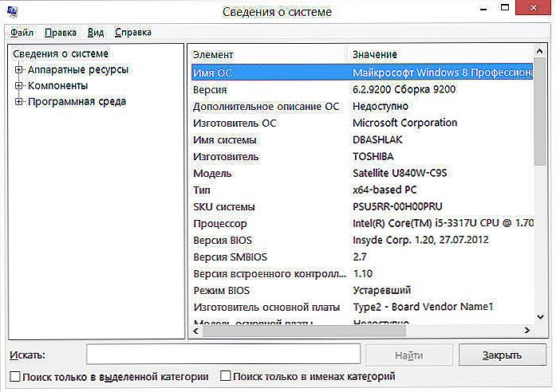This screenshot has width=556, height=392.
Task: Focus the Искать search input field
Action: tap(223, 354)
